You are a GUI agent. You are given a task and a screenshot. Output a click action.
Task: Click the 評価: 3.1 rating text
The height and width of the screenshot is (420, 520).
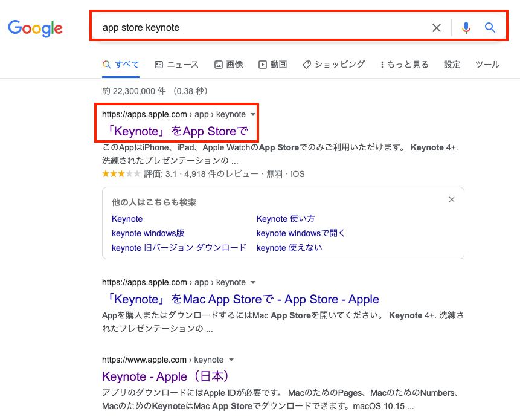160,174
